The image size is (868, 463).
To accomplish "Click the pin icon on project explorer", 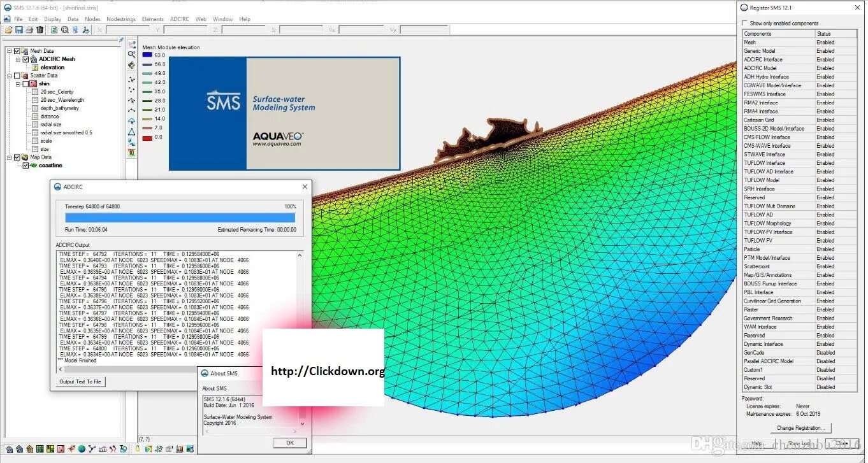I will coord(121,39).
